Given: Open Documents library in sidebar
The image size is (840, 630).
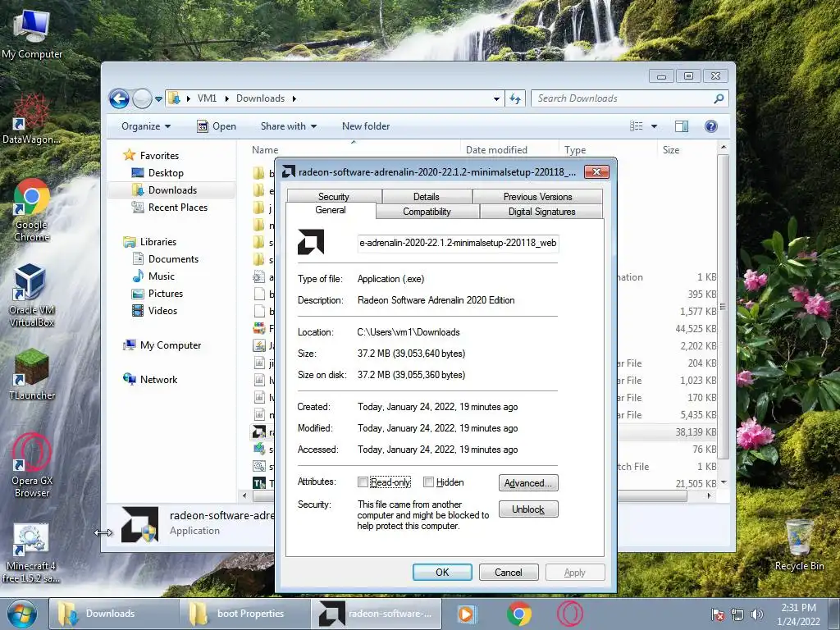Looking at the screenshot, I should click(x=173, y=259).
